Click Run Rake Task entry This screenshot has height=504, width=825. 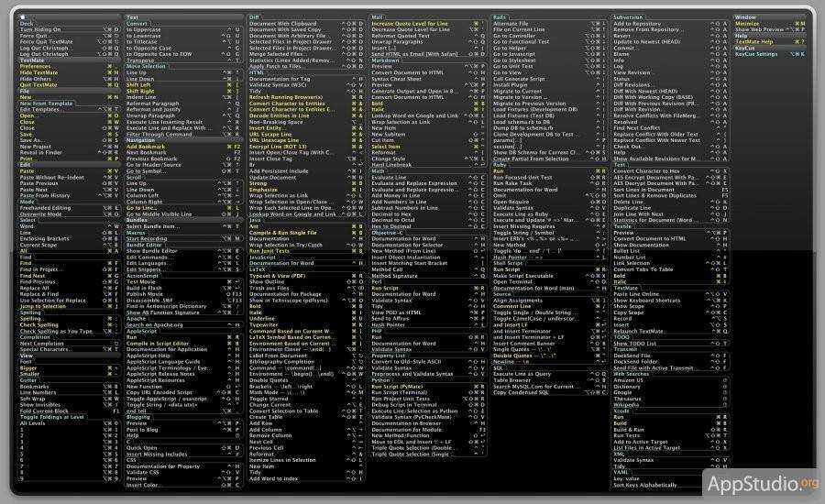coord(512,183)
